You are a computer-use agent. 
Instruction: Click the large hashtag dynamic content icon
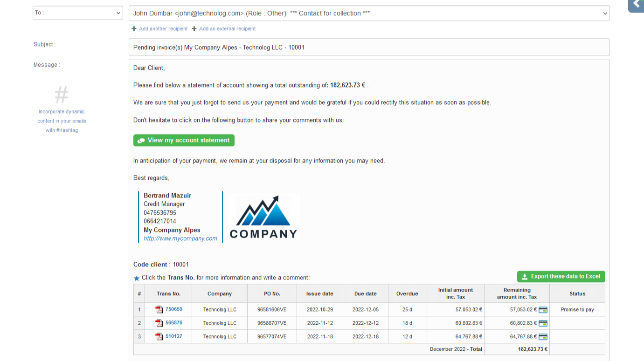pos(62,95)
